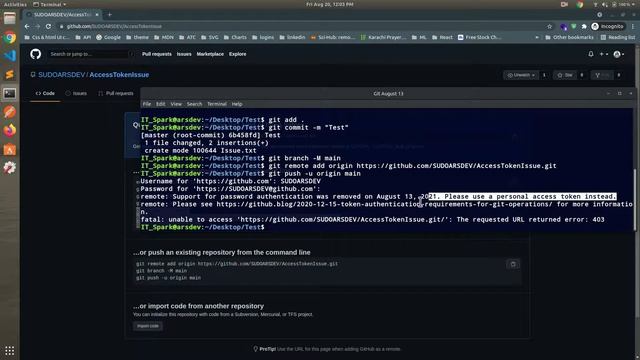Open the Sci-Hub bookmark

pos(333,37)
